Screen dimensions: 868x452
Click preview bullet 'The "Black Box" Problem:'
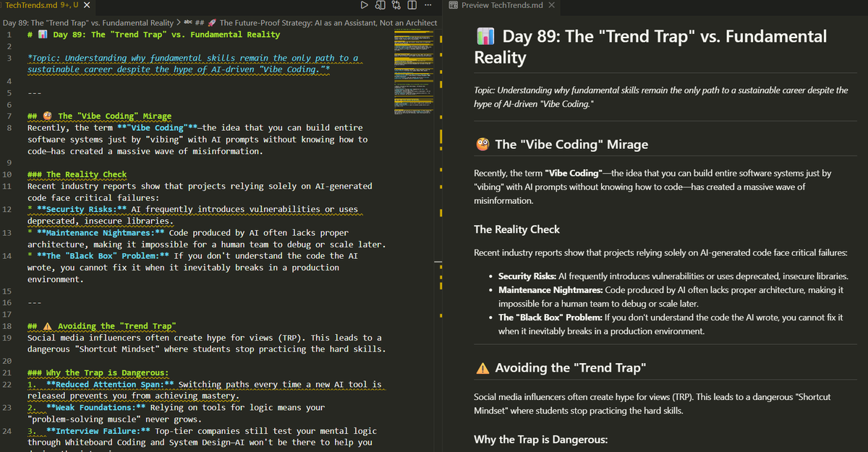click(552, 317)
